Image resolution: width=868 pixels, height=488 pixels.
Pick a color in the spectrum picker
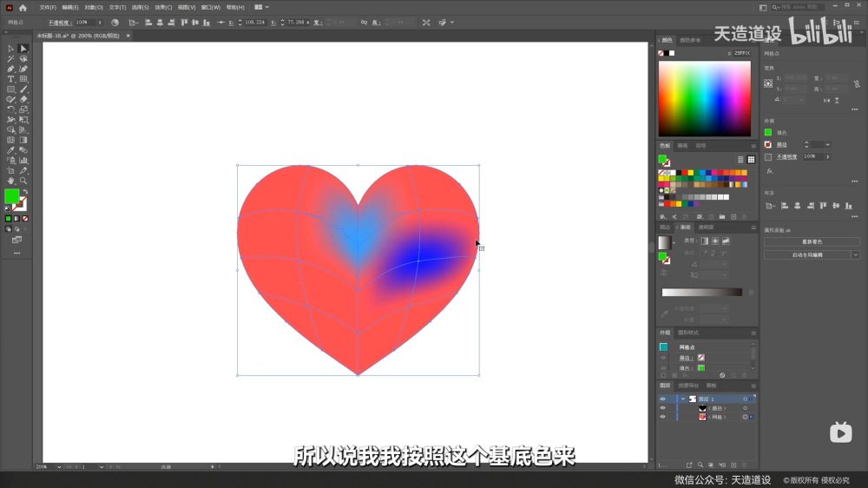[x=704, y=99]
